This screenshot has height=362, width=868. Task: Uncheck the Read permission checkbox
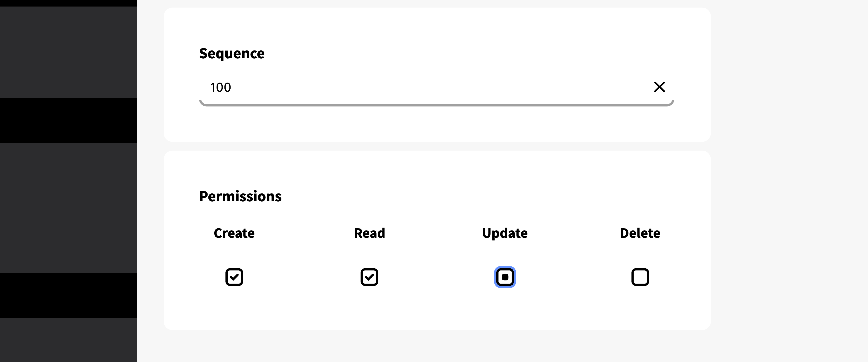click(369, 277)
